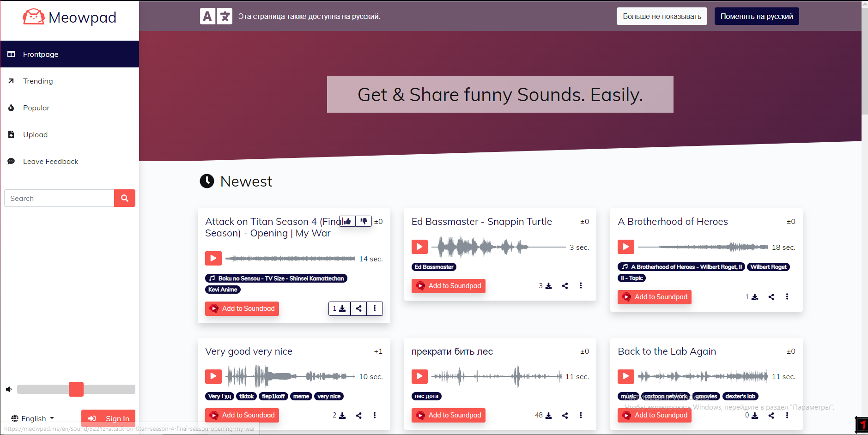Play A Brotherhood of Heroes sound
This screenshot has height=435, width=868.
pyautogui.click(x=626, y=247)
